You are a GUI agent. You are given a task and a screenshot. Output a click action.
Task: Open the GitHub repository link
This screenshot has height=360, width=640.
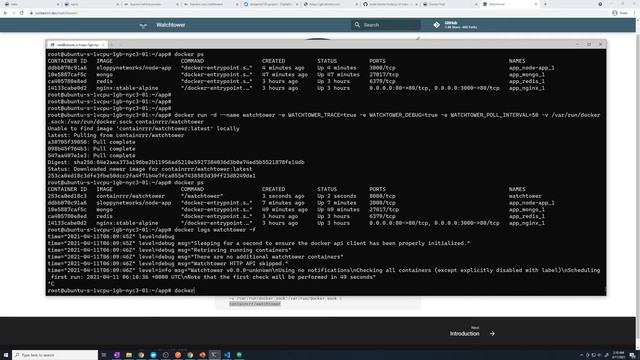pos(455,25)
